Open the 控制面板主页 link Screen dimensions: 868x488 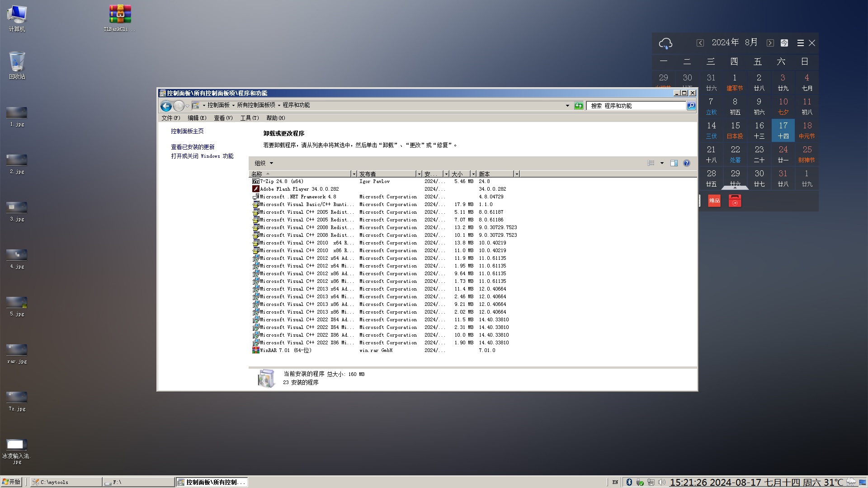click(187, 131)
